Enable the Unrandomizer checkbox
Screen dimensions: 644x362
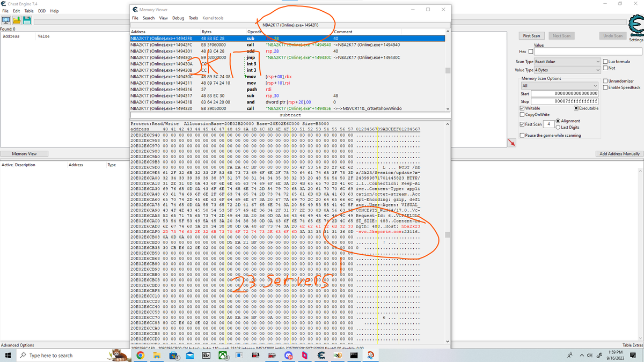click(x=605, y=81)
